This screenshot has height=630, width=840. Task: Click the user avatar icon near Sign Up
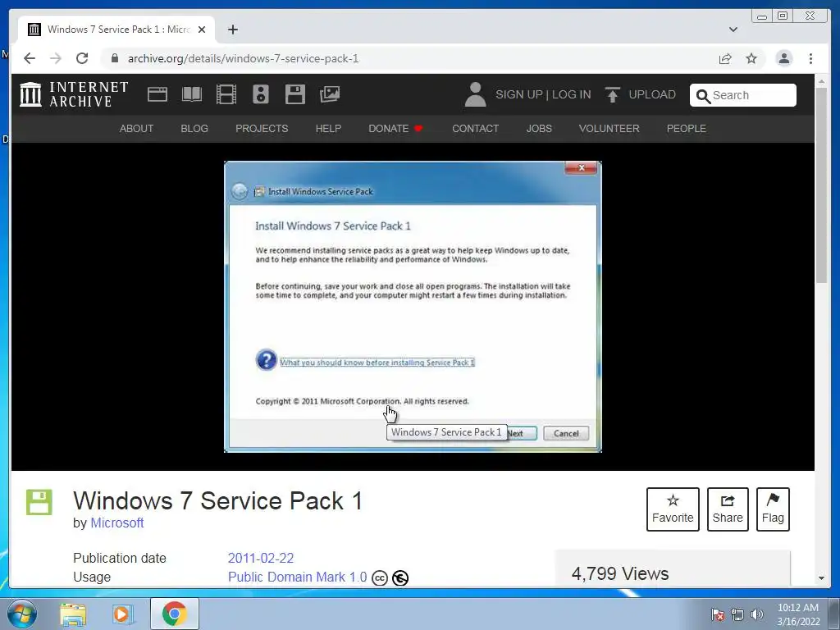click(x=475, y=94)
